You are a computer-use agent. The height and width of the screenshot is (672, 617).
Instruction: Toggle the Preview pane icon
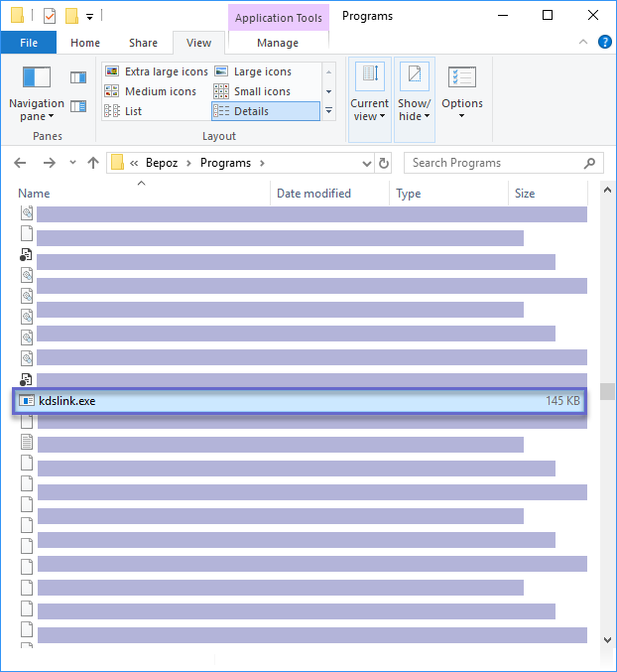[78, 77]
